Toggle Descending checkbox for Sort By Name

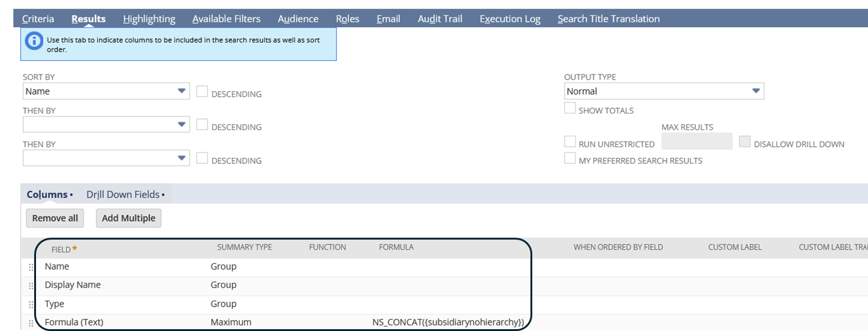pyautogui.click(x=202, y=92)
